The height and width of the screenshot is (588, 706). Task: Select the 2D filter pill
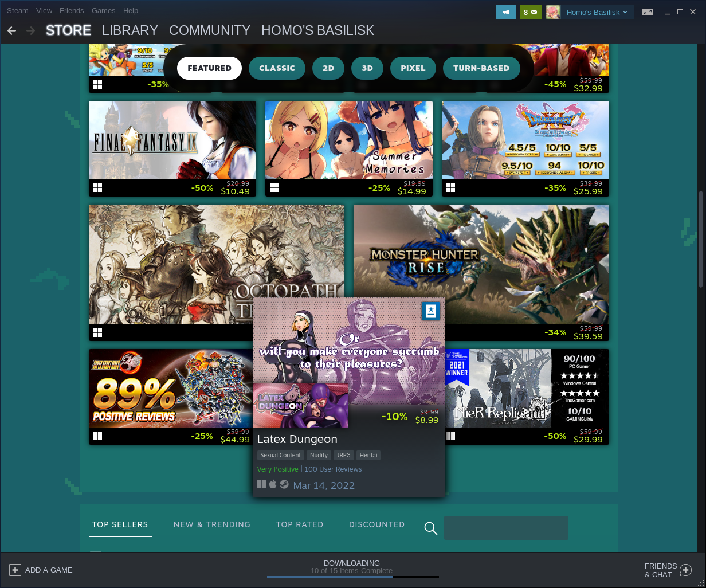point(328,68)
